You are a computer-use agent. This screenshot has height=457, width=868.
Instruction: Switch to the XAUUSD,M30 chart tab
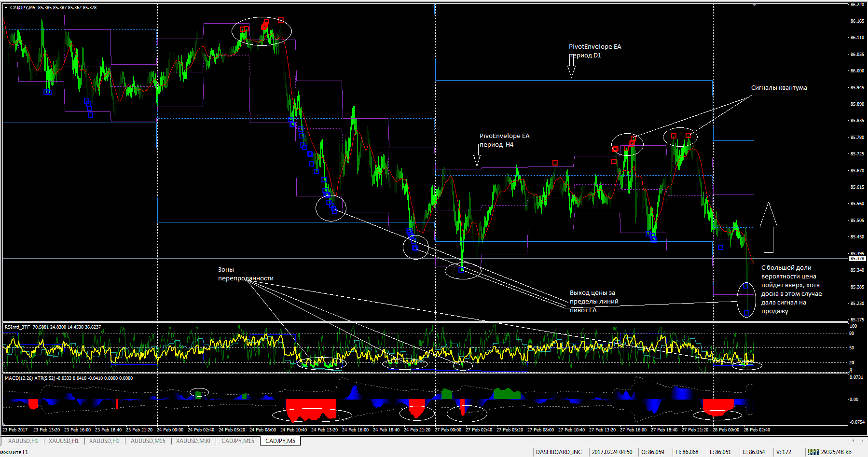coord(193,441)
